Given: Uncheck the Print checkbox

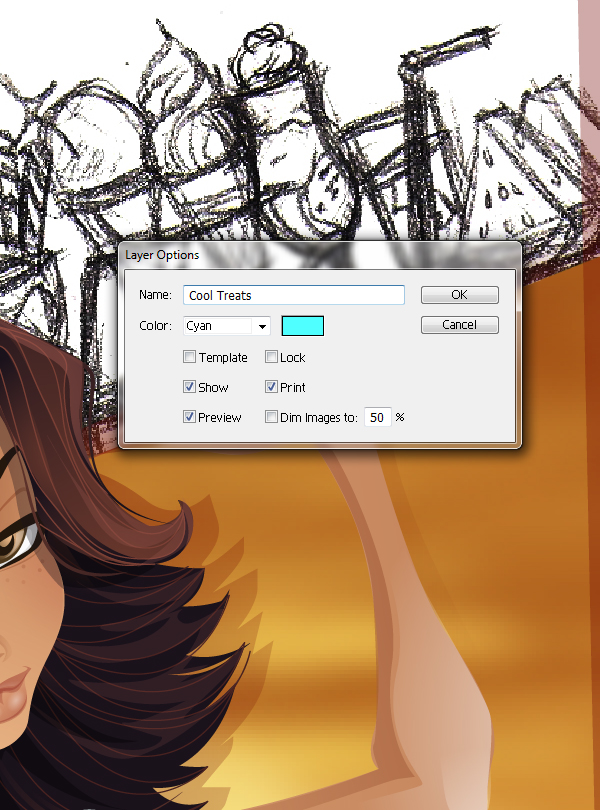Looking at the screenshot, I should tap(271, 386).
